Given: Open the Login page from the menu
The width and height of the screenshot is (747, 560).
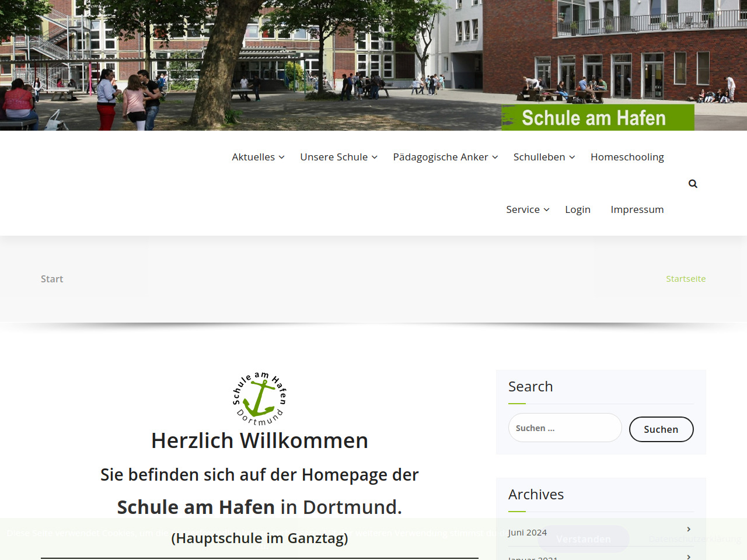Looking at the screenshot, I should click(577, 209).
